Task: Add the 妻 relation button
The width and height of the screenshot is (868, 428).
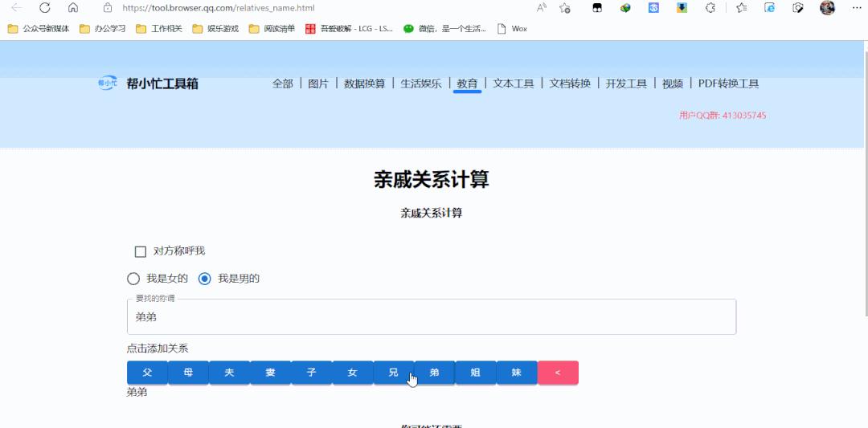Action: click(270, 373)
